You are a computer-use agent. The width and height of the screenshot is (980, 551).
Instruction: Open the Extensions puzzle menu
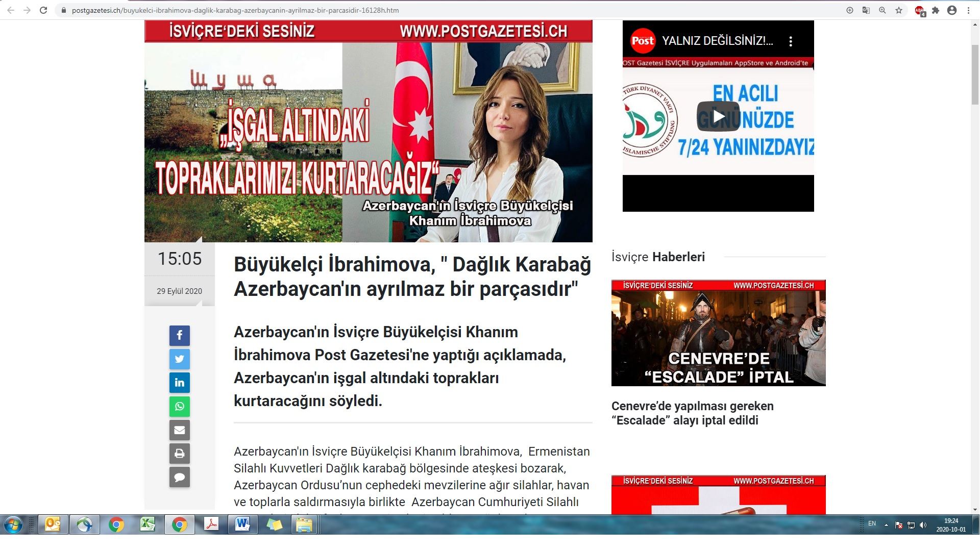click(x=936, y=10)
